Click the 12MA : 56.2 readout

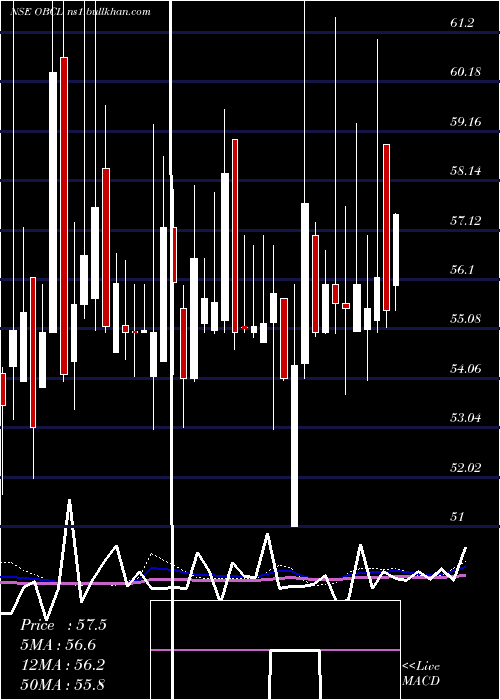(62, 665)
